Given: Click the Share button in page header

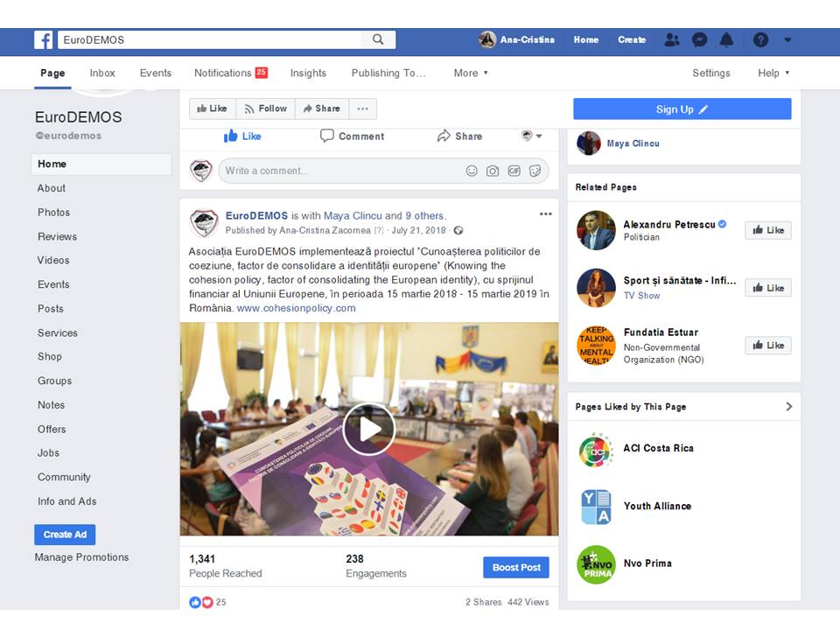Looking at the screenshot, I should tap(322, 108).
